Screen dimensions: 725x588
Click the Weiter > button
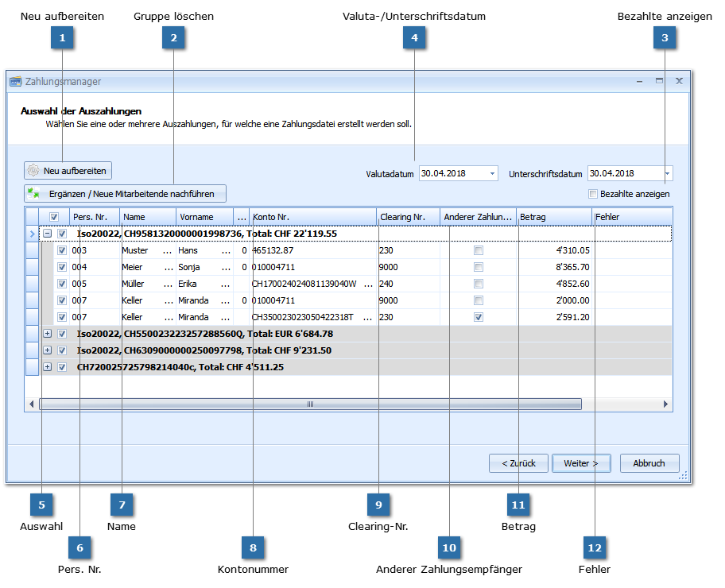(x=581, y=463)
